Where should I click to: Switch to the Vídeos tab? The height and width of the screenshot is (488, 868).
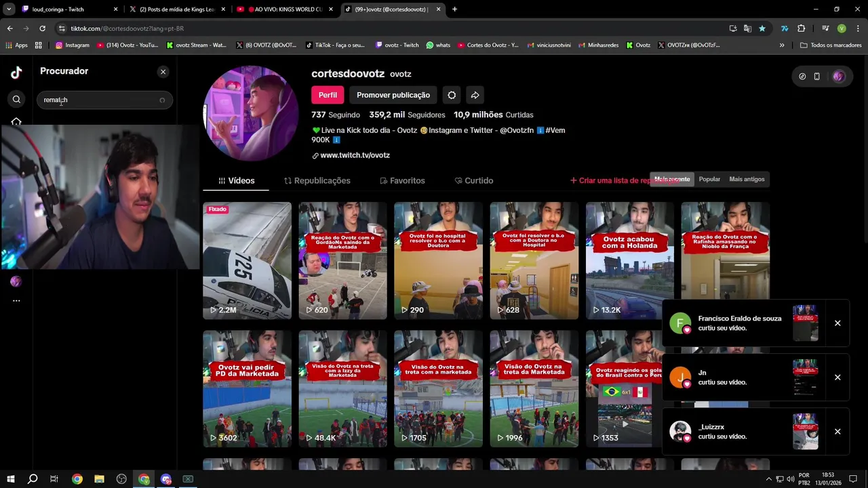(x=236, y=180)
